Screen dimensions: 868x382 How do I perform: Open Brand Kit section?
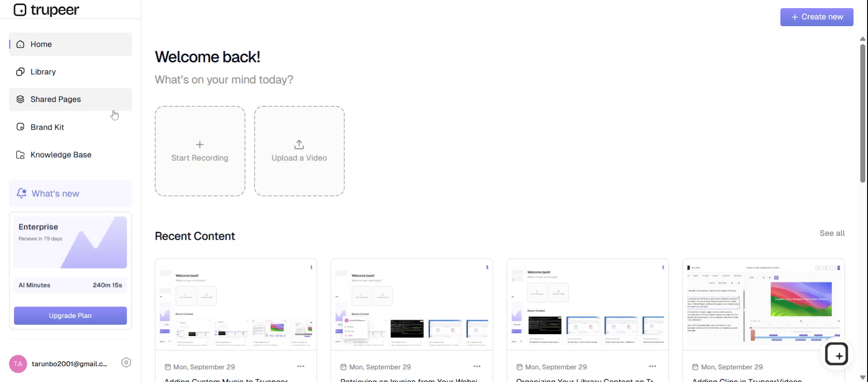pyautogui.click(x=71, y=127)
